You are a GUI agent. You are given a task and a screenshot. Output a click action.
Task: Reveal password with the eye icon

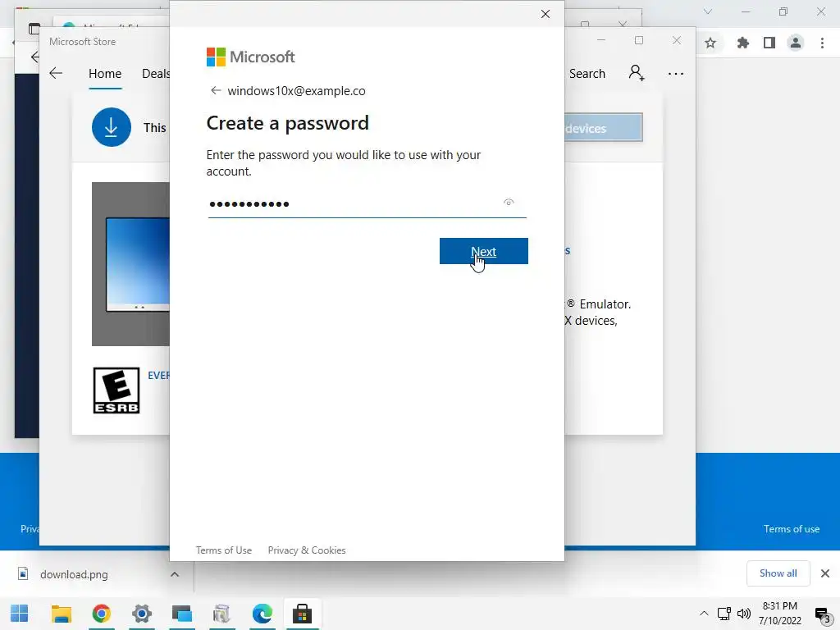tap(509, 202)
